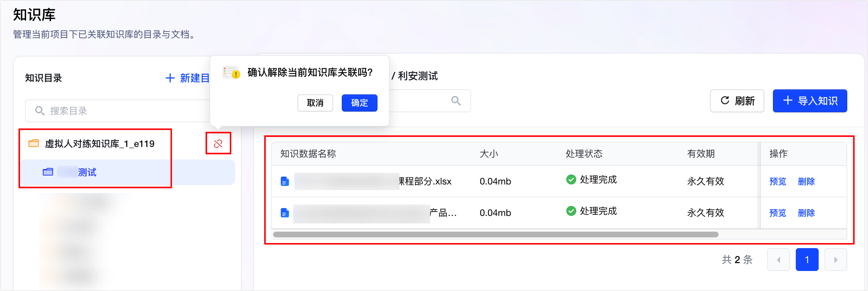Confirm unlinking with the 确定 button
The width and height of the screenshot is (868, 291).
click(359, 103)
